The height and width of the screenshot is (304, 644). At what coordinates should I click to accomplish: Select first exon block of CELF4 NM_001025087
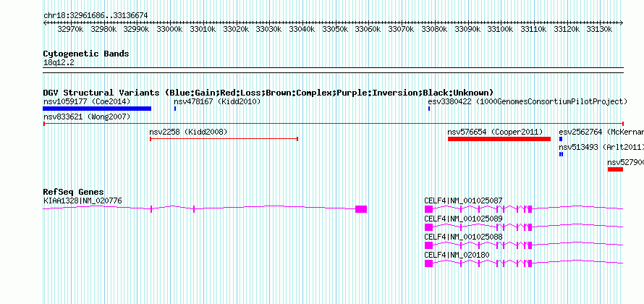429,208
